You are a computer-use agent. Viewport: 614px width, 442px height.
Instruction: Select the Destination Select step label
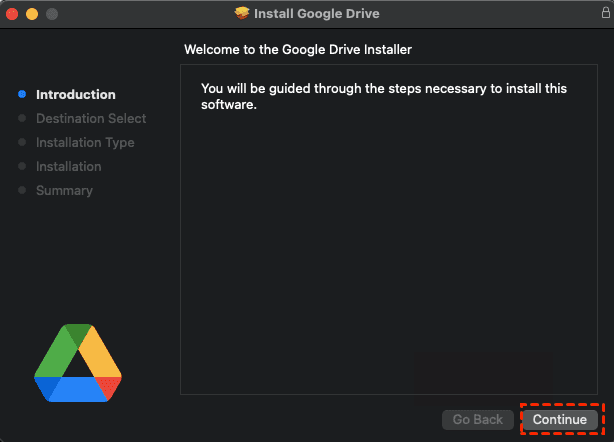pyautogui.click(x=91, y=119)
